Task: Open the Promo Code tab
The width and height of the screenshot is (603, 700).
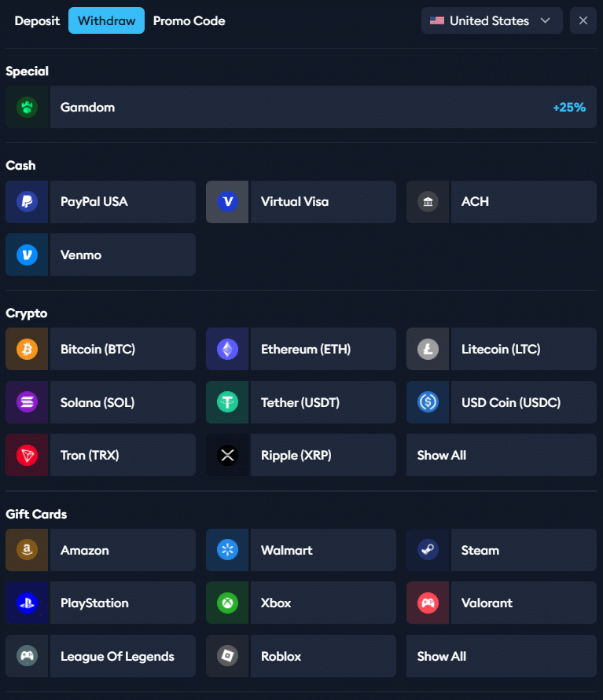Action: click(189, 20)
